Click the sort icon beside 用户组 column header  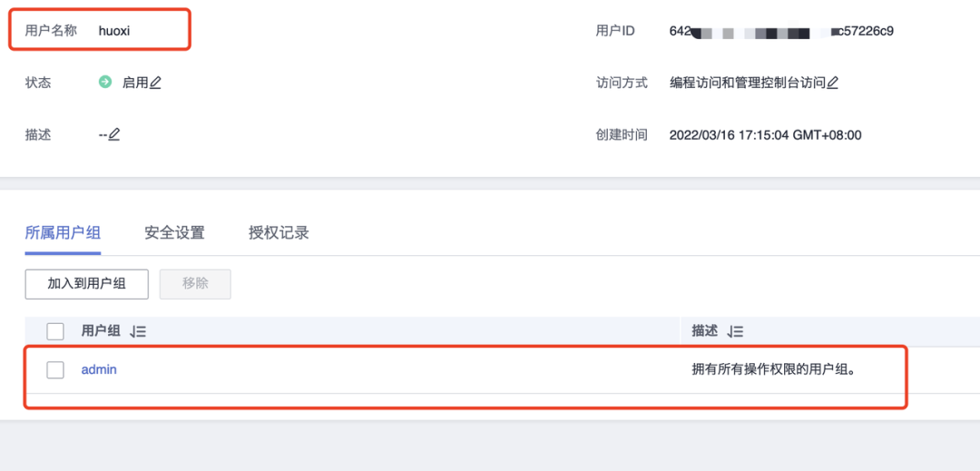[x=138, y=332]
